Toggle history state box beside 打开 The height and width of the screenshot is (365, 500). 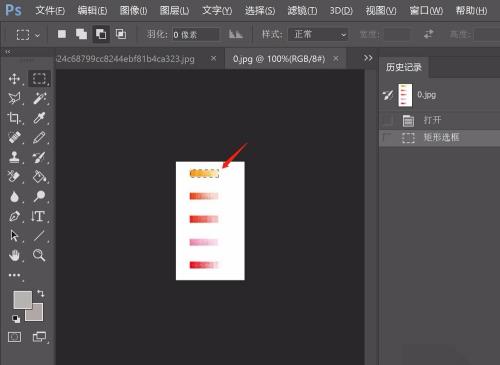pyautogui.click(x=388, y=120)
